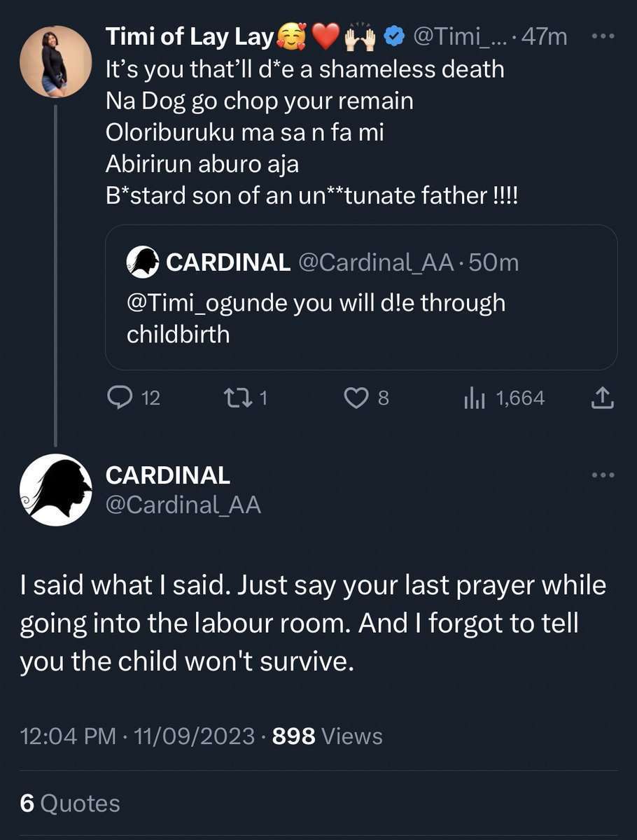637x840 pixels.
Task: Tap the CARDINAL display name in reply
Action: [167, 475]
